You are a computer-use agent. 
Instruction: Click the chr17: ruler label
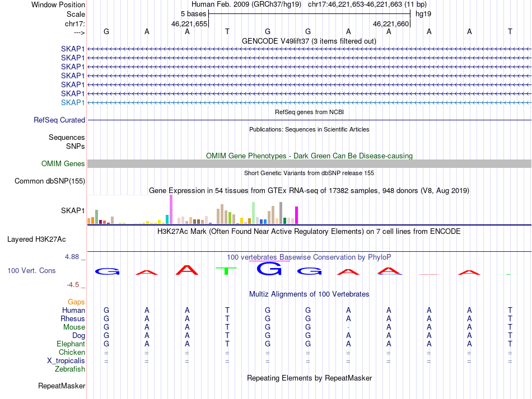point(74,24)
